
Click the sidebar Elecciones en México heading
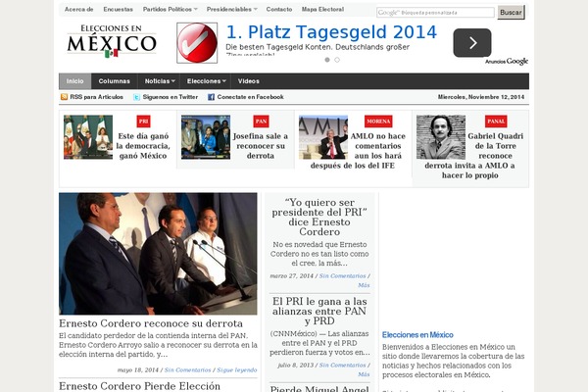tap(417, 335)
